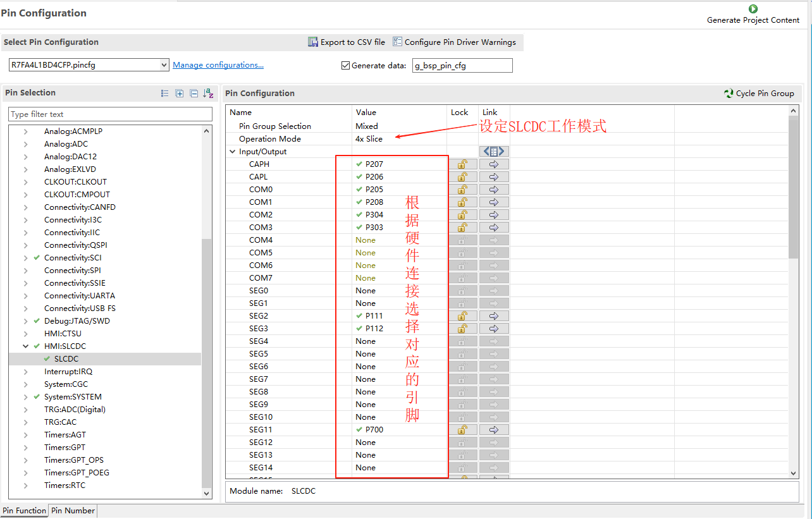Open the Manage configurations link
The height and width of the screenshot is (519, 812).
click(218, 65)
